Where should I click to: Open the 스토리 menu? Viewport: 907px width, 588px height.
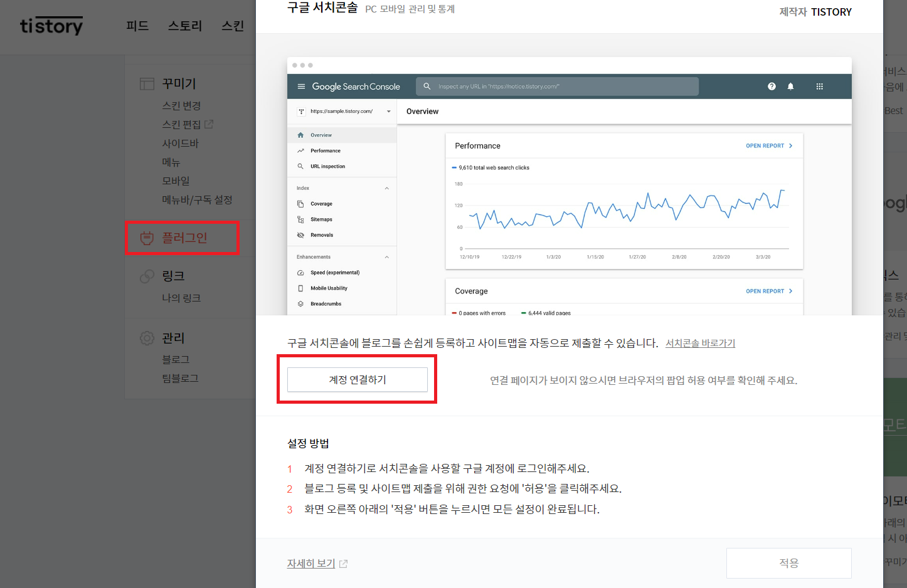pos(185,26)
